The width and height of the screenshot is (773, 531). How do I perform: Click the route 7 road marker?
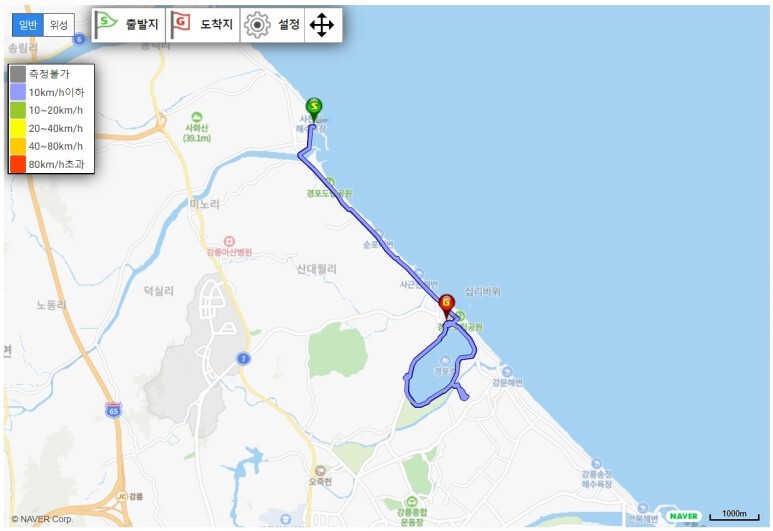(x=243, y=358)
